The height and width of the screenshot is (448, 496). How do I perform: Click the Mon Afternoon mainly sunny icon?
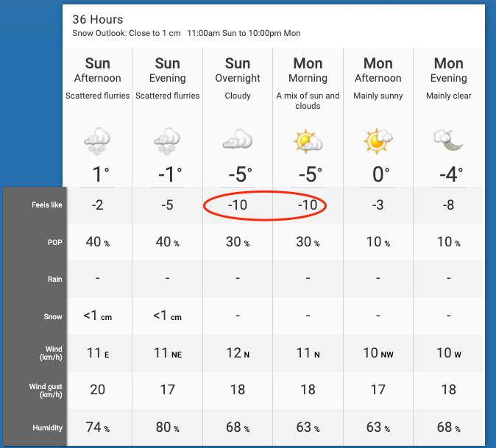pos(378,141)
